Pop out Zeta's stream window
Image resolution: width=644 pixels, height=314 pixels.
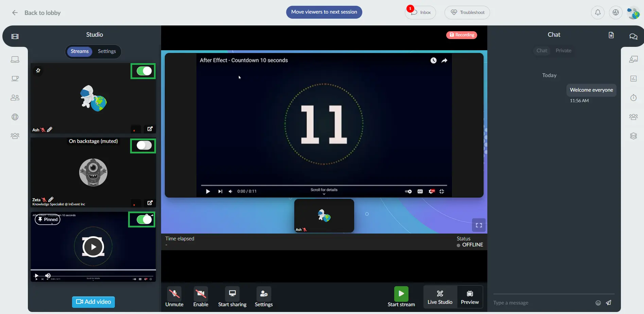point(150,203)
